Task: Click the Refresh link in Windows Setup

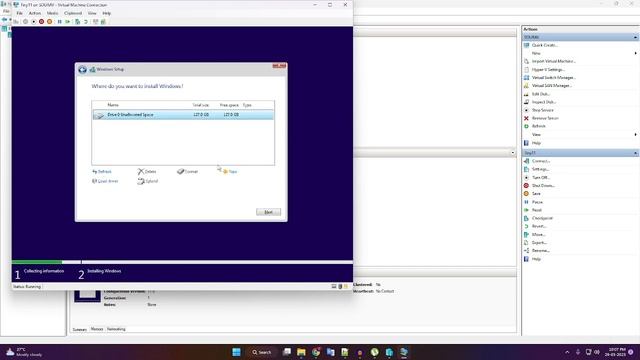Action: (x=102, y=171)
